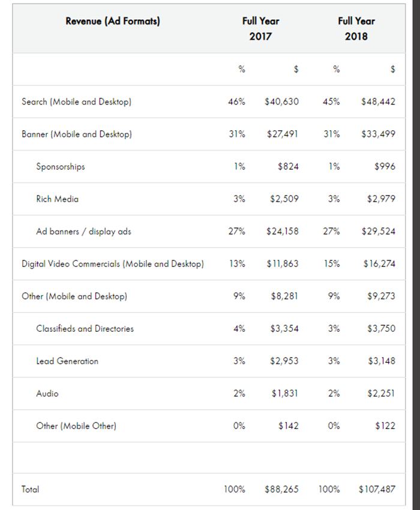Click the $88,265 total for 2017
420x510 pixels.
[x=281, y=490]
